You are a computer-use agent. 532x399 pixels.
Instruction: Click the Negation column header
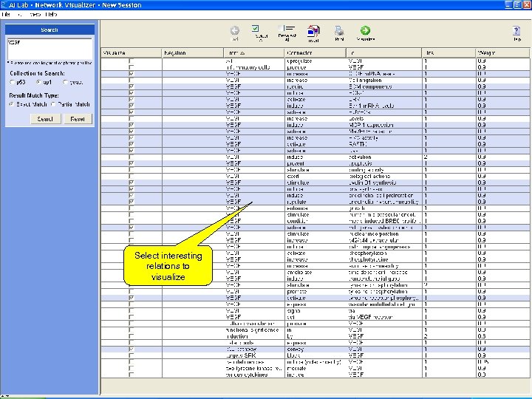click(193, 53)
